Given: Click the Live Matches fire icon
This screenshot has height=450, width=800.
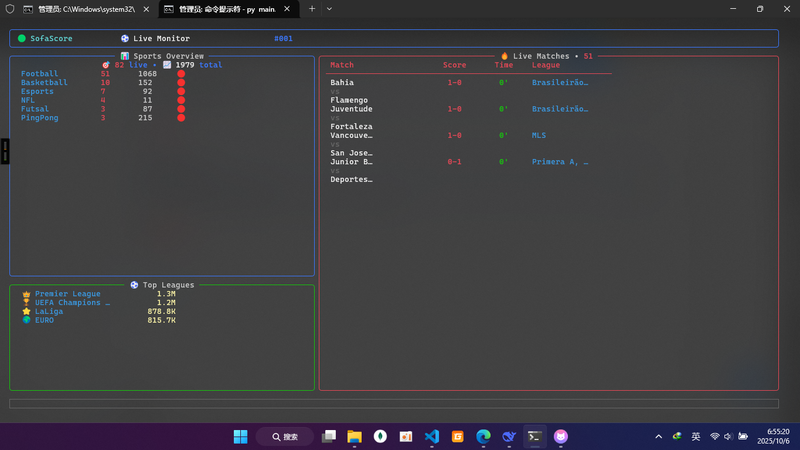Looking at the screenshot, I should point(505,56).
